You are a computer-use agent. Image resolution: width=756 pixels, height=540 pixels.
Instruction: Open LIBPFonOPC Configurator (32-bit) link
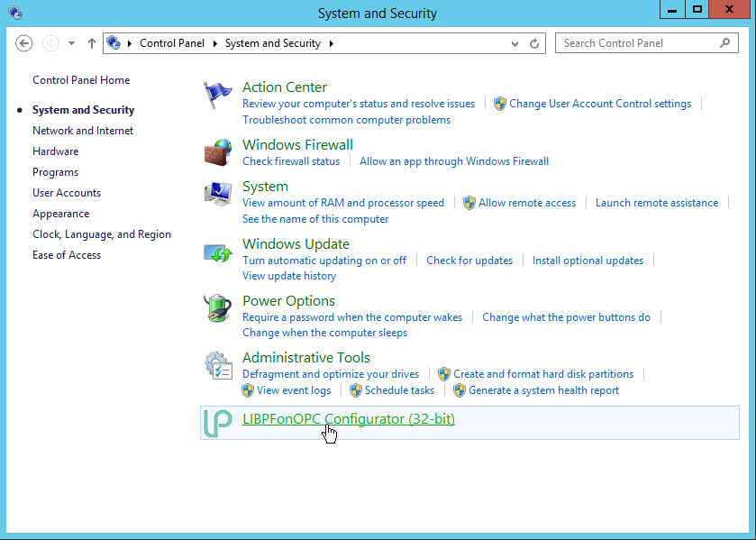(x=348, y=419)
